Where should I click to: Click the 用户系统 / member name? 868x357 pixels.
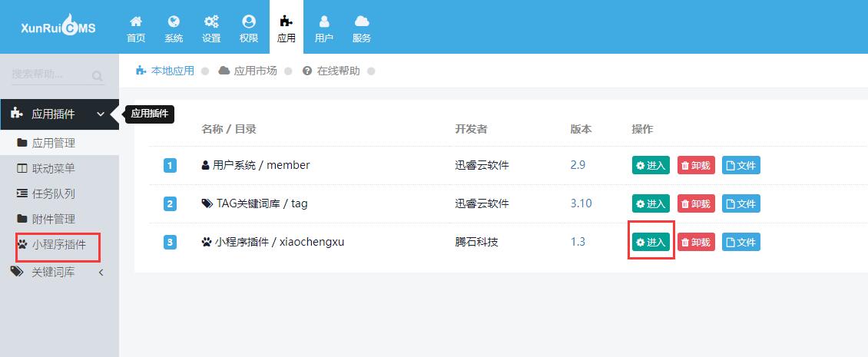coord(261,165)
